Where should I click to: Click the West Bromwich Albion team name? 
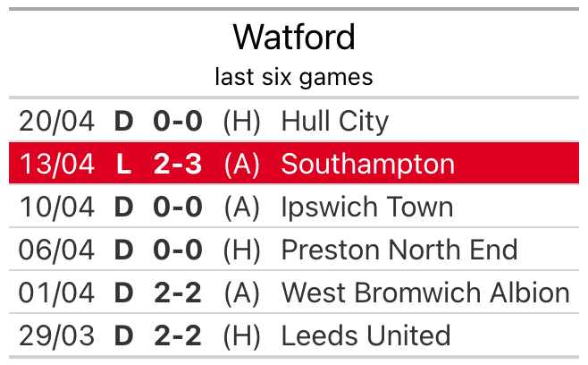(x=425, y=293)
